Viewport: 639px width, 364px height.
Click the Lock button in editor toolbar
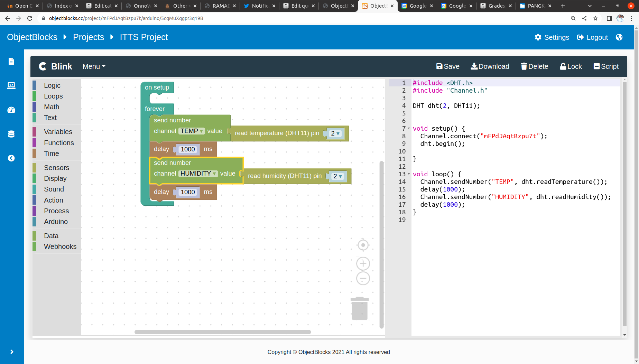coord(571,66)
